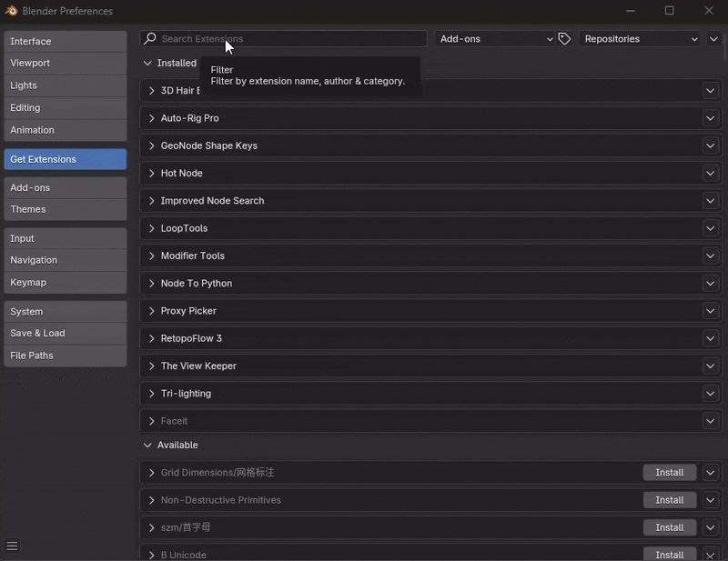Open options menu for Faceit
Image resolution: width=728 pixels, height=561 pixels.
click(710, 421)
